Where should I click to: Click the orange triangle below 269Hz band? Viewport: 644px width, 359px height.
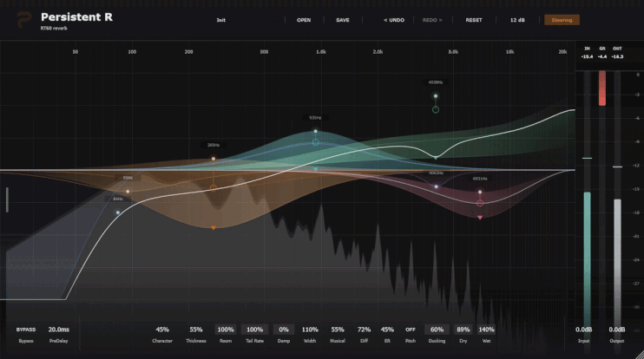(214, 228)
